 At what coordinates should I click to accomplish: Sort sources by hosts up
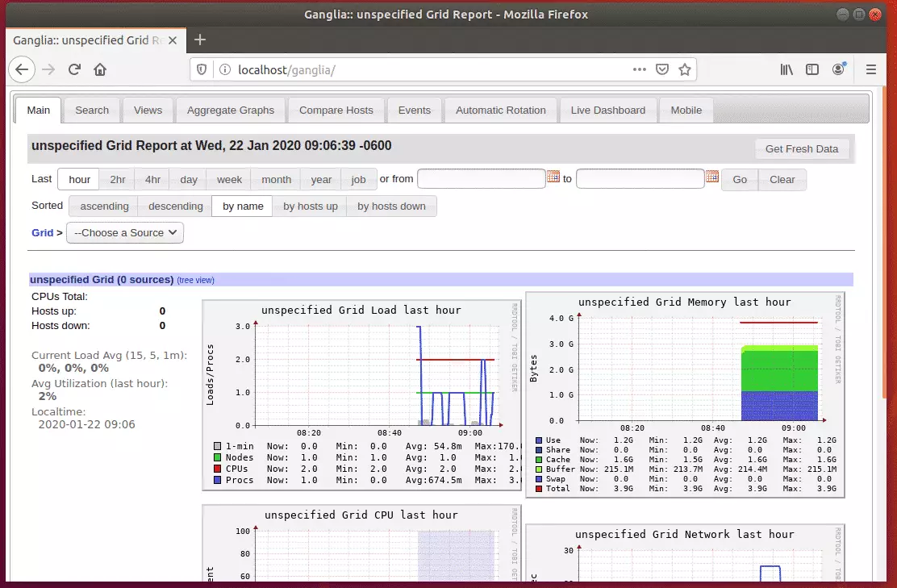[x=310, y=206]
